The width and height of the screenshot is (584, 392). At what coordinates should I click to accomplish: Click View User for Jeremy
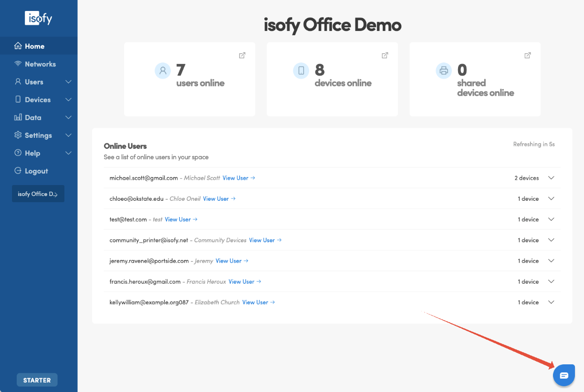tap(232, 261)
